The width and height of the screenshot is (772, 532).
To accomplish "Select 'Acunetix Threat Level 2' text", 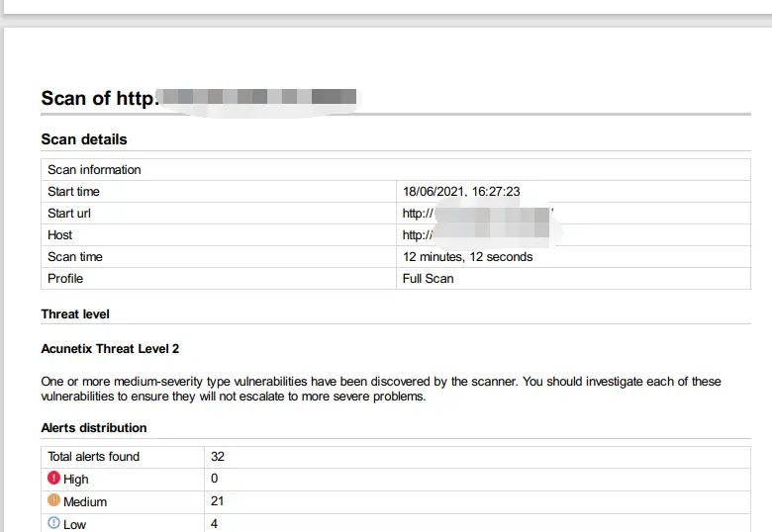I will pyautogui.click(x=110, y=349).
